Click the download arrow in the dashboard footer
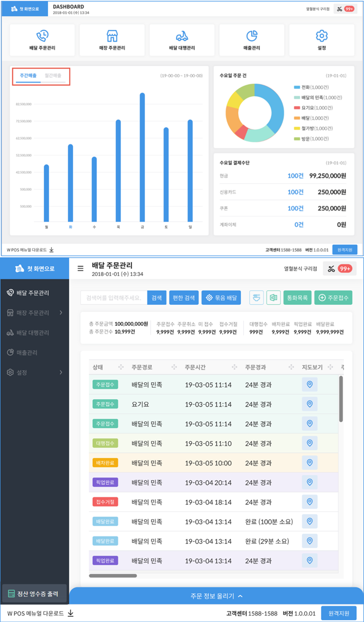 [x=51, y=250]
